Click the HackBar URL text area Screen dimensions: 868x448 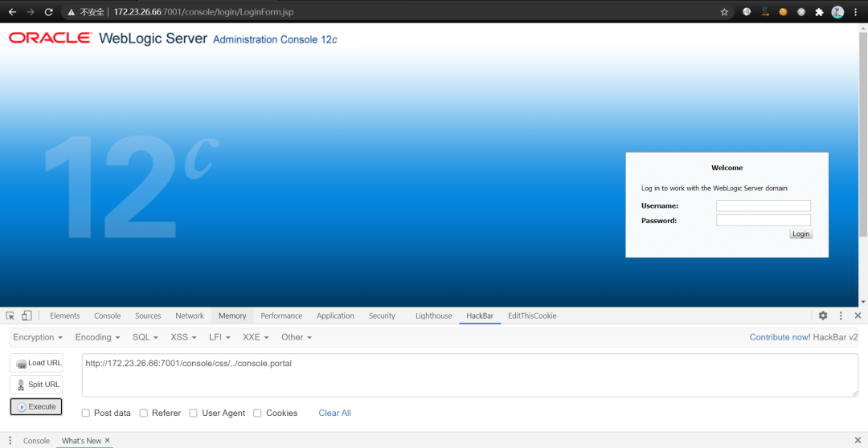[x=470, y=376]
